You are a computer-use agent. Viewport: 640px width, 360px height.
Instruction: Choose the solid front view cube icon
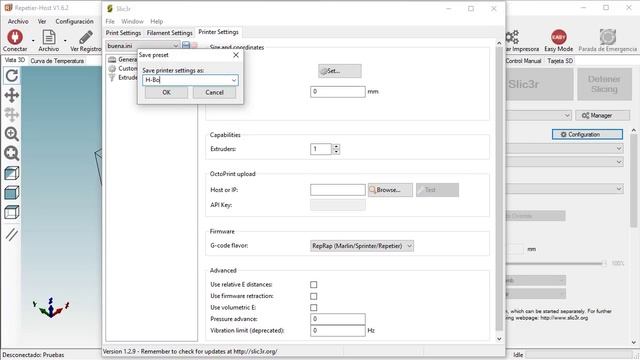[x=12, y=193]
